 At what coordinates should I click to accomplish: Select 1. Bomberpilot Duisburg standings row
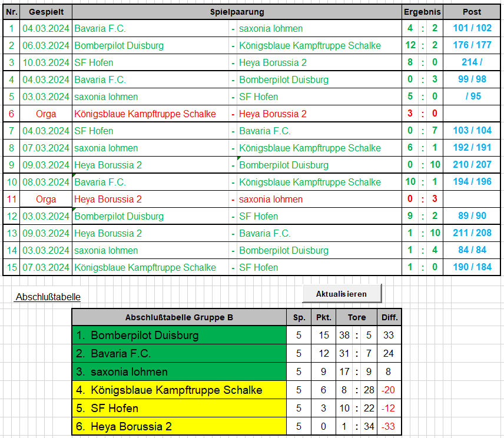[x=179, y=335]
